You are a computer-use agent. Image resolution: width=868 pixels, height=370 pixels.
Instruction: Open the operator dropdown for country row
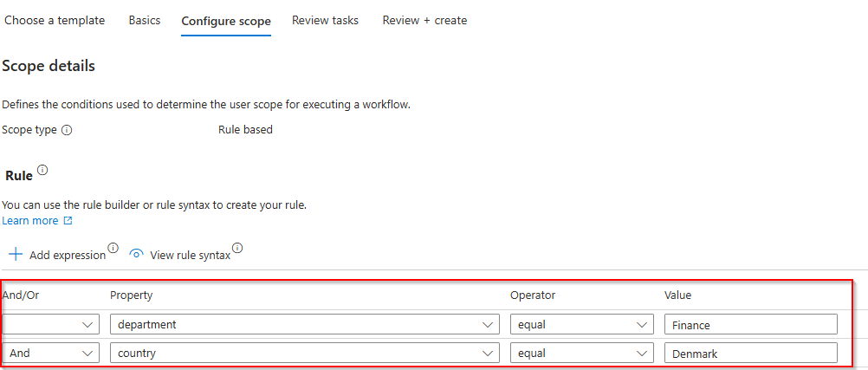tap(581, 354)
